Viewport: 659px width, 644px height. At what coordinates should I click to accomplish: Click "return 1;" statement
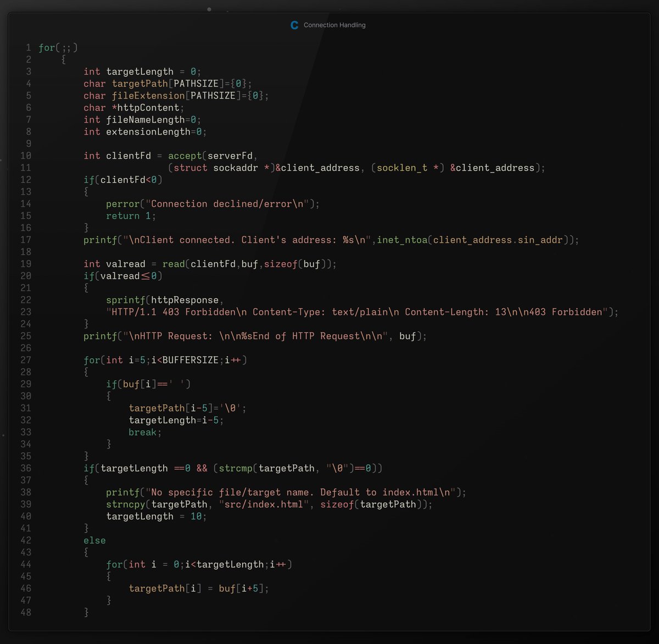(x=131, y=216)
